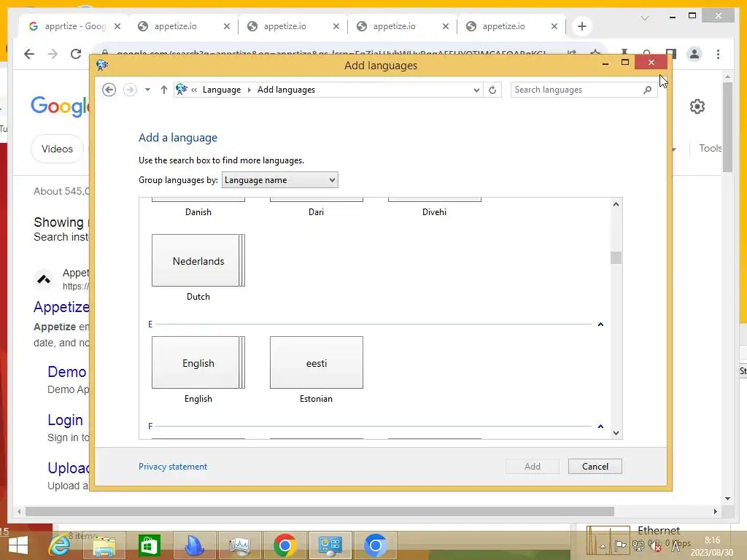Toggle the Chrome side panel icon
The image size is (747, 560).
671,53
